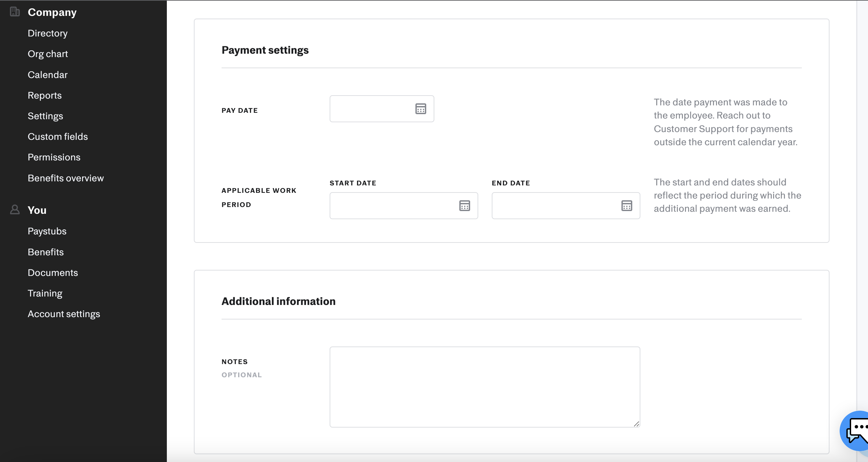View Benefits overview
This screenshot has width=868, height=462.
(x=66, y=178)
